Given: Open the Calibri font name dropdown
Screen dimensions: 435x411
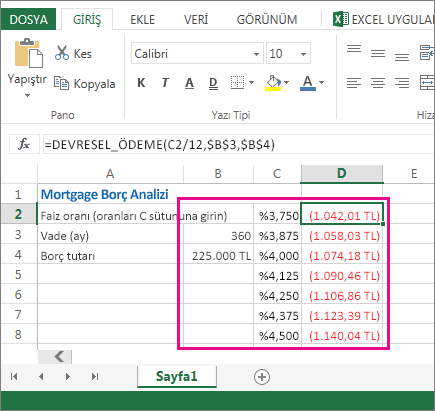Looking at the screenshot, I should pyautogui.click(x=256, y=54).
